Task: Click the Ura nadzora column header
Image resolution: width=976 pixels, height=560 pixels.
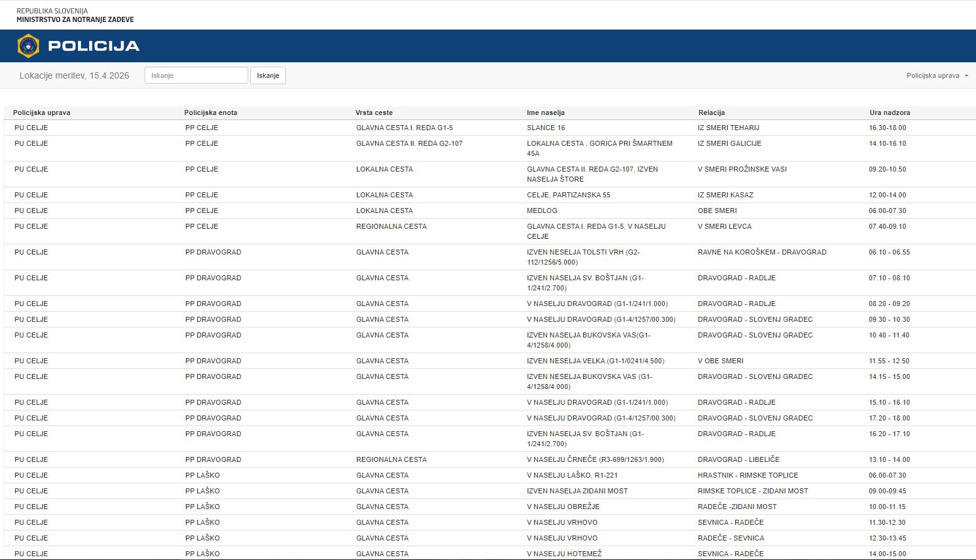Action: (889, 113)
